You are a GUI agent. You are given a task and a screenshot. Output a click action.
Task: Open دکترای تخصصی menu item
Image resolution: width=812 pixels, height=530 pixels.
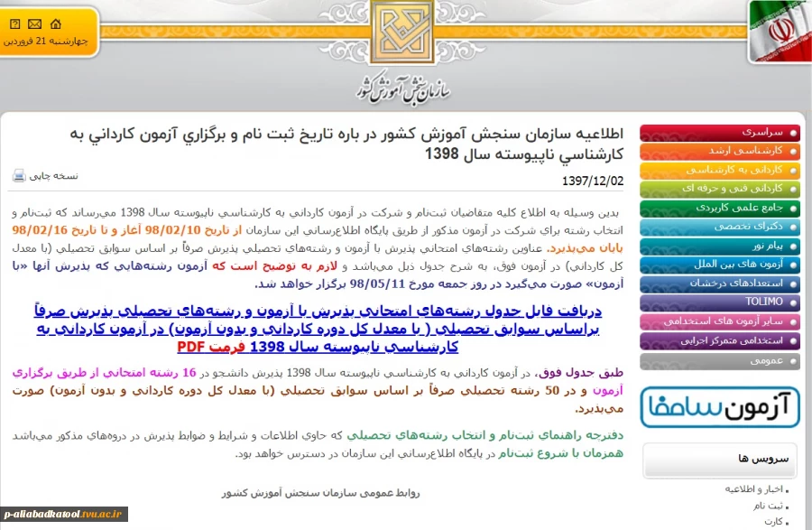point(719,227)
